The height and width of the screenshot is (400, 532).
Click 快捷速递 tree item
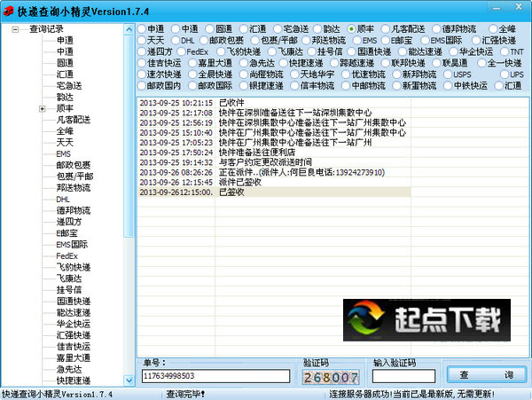click(x=74, y=380)
